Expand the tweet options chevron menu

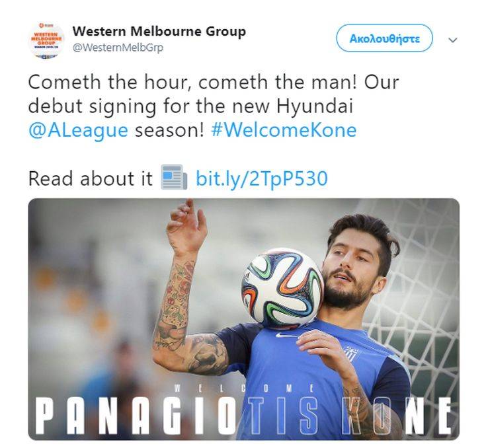point(453,40)
